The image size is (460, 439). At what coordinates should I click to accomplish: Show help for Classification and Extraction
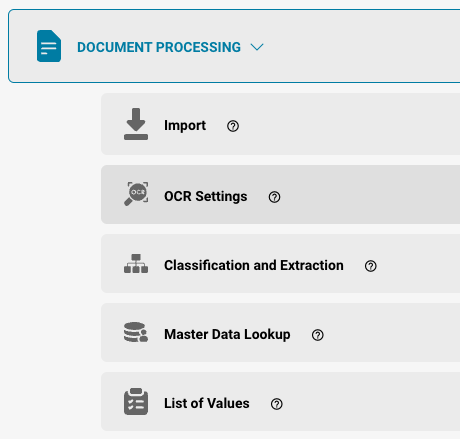click(371, 266)
